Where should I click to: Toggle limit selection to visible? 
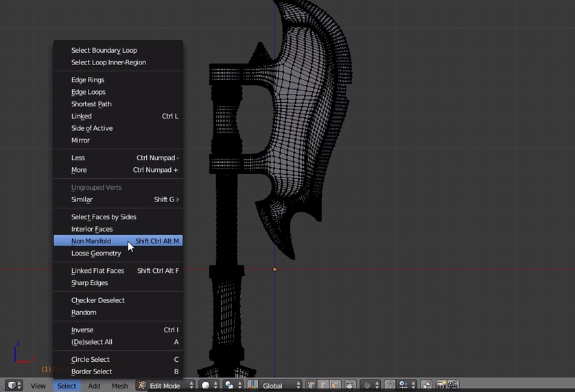pyautogui.click(x=351, y=385)
